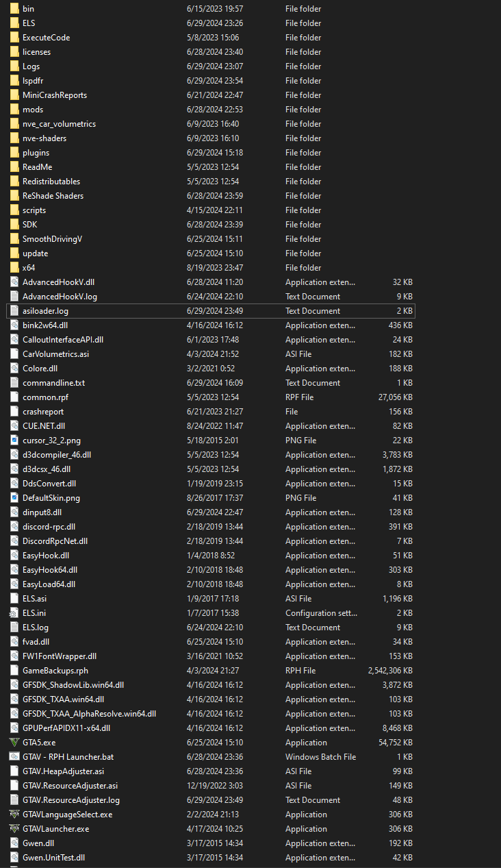
Task: Select the bin folder icon
Action: click(14, 9)
